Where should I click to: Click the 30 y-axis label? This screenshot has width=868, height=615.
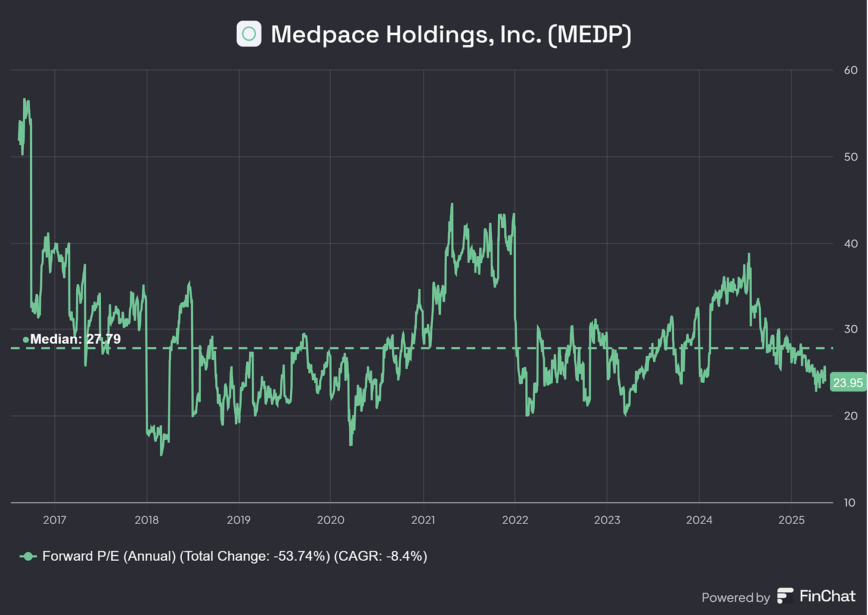coord(851,330)
